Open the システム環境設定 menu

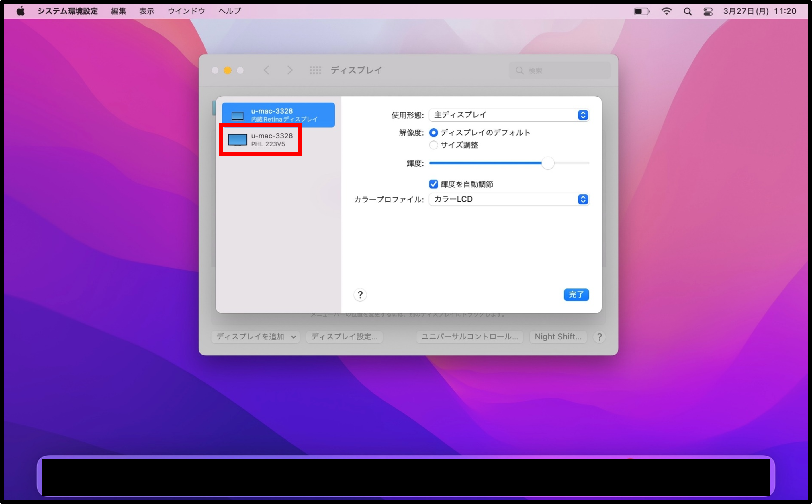68,11
